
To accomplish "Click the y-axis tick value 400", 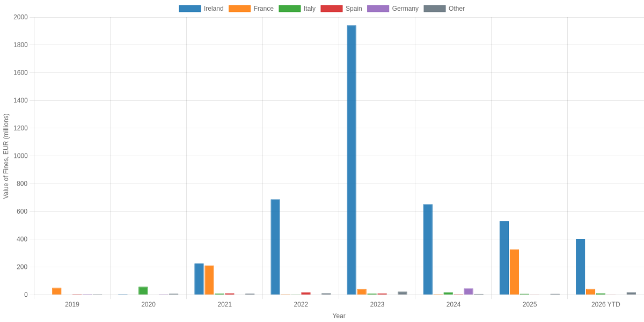I will point(22,239).
